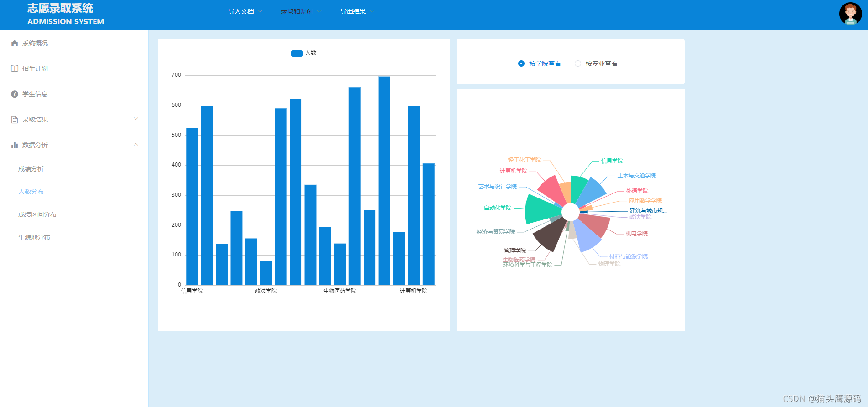
Task: Click the bar above 生物医药学院 label
Action: pyautogui.click(x=340, y=264)
